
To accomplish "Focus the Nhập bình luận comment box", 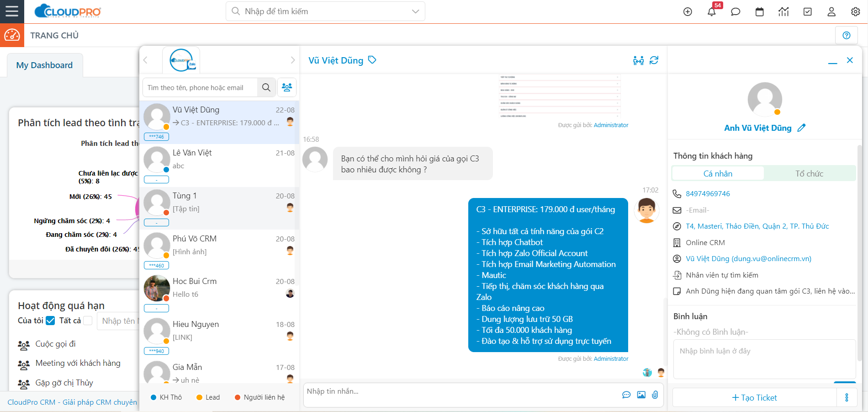I will [764, 359].
